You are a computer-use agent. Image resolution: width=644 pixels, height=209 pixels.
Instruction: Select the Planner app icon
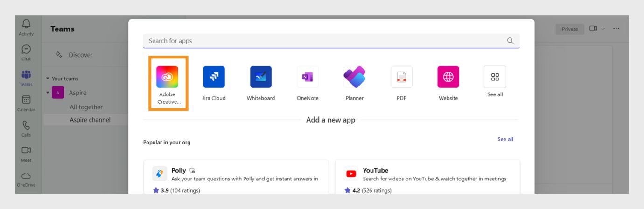tap(355, 77)
